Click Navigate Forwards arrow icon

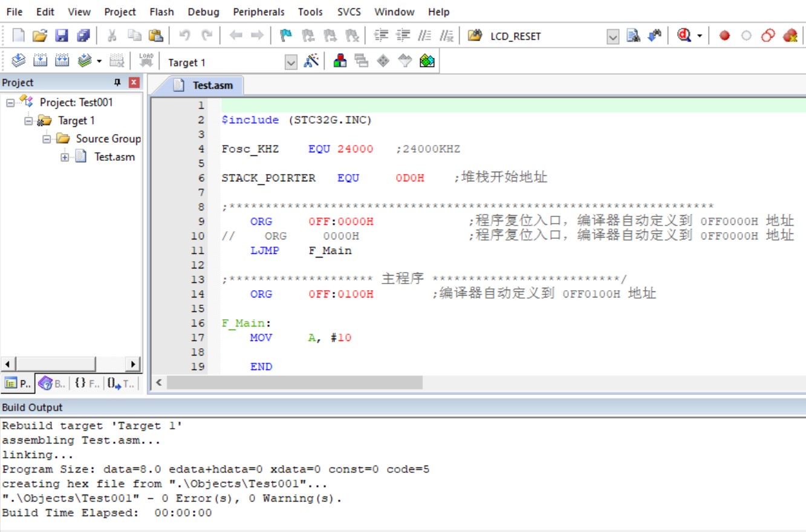point(257,36)
